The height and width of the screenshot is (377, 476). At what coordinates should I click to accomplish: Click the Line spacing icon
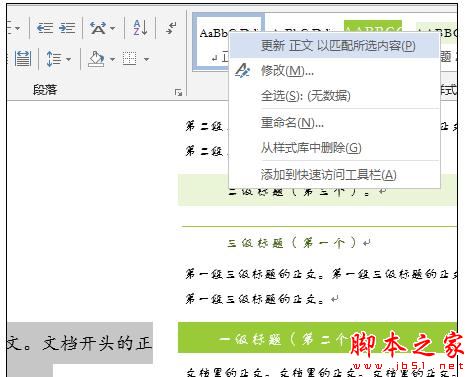click(53, 59)
